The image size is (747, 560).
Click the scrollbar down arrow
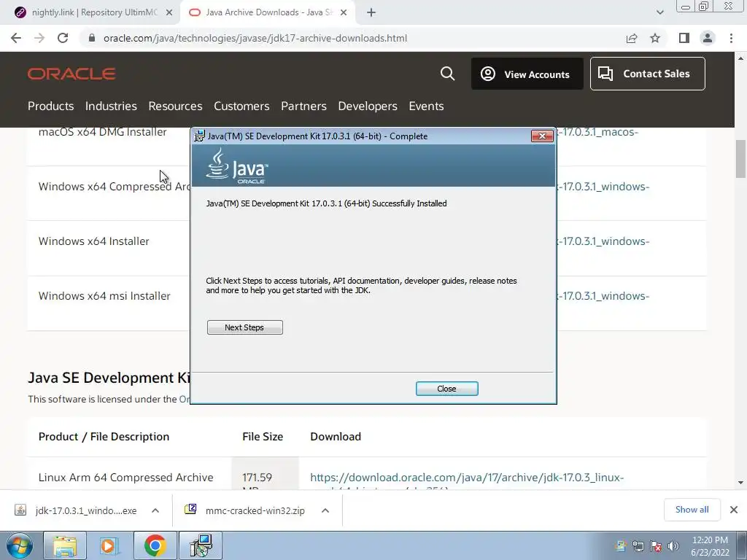[740, 483]
